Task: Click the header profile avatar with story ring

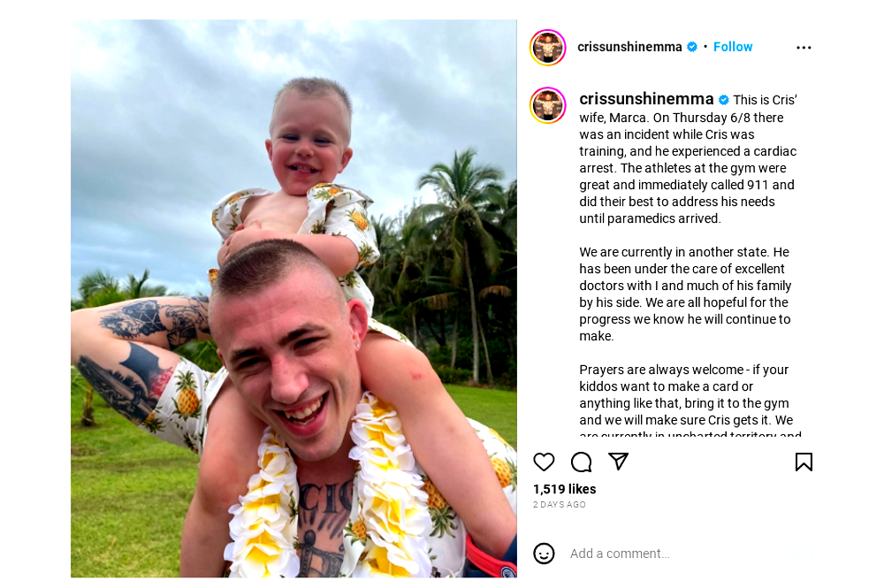Action: [547, 48]
